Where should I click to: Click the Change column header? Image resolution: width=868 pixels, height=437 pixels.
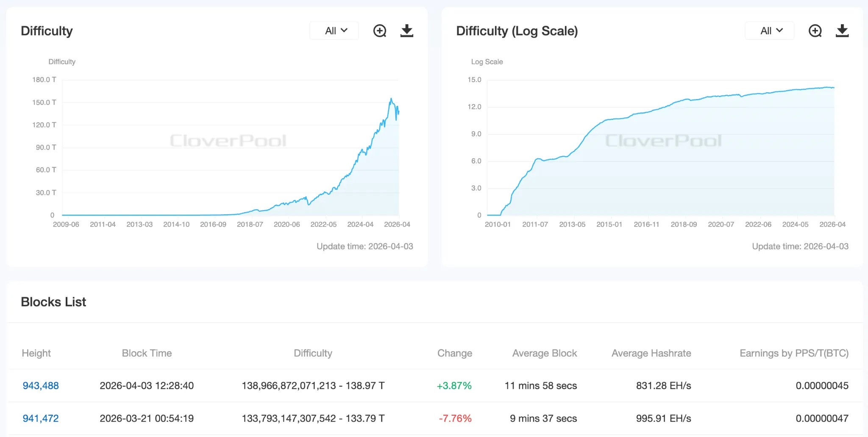pos(454,353)
